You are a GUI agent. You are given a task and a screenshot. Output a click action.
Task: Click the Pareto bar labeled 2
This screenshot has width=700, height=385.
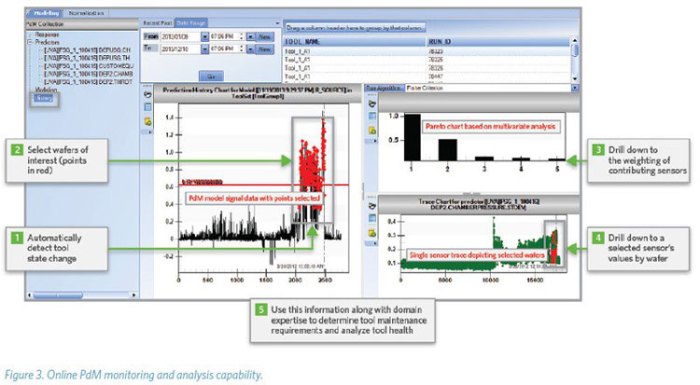pos(448,150)
